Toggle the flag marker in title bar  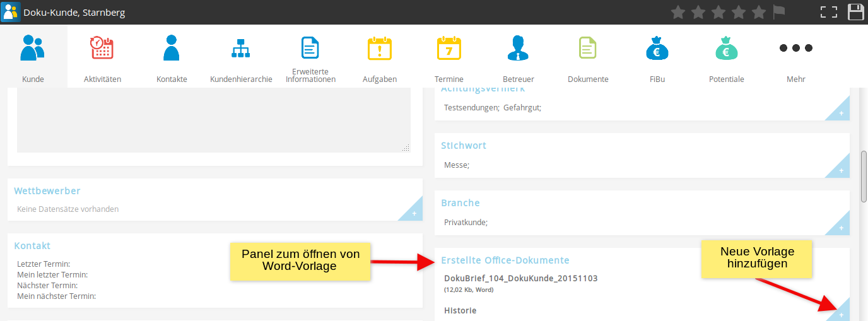click(779, 12)
